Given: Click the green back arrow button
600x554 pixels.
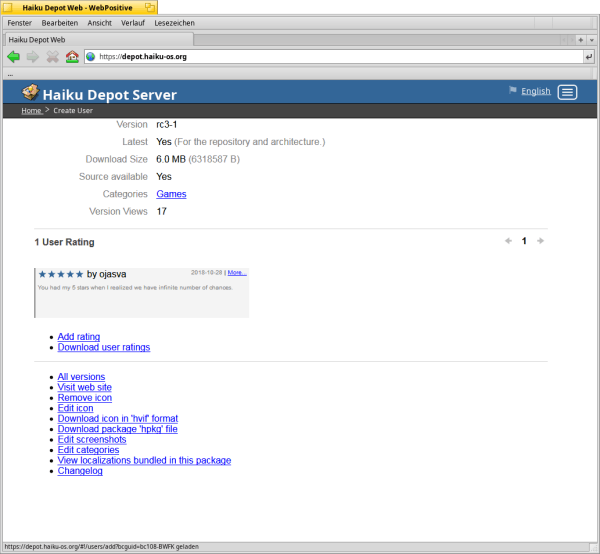Looking at the screenshot, I should pos(13,57).
